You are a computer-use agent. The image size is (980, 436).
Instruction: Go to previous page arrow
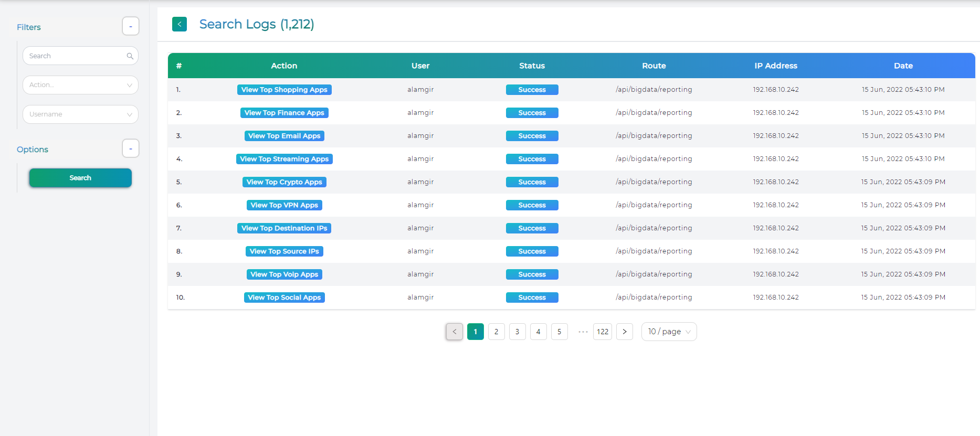click(x=455, y=332)
